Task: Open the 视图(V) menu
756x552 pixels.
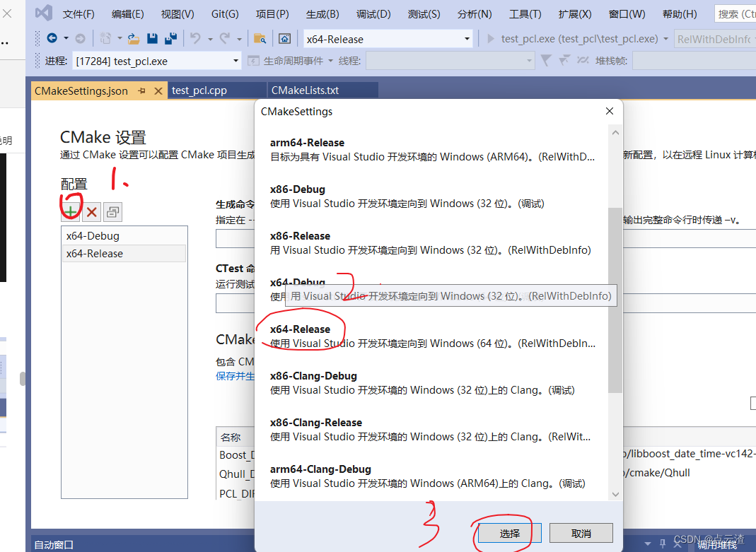Action: pyautogui.click(x=178, y=14)
